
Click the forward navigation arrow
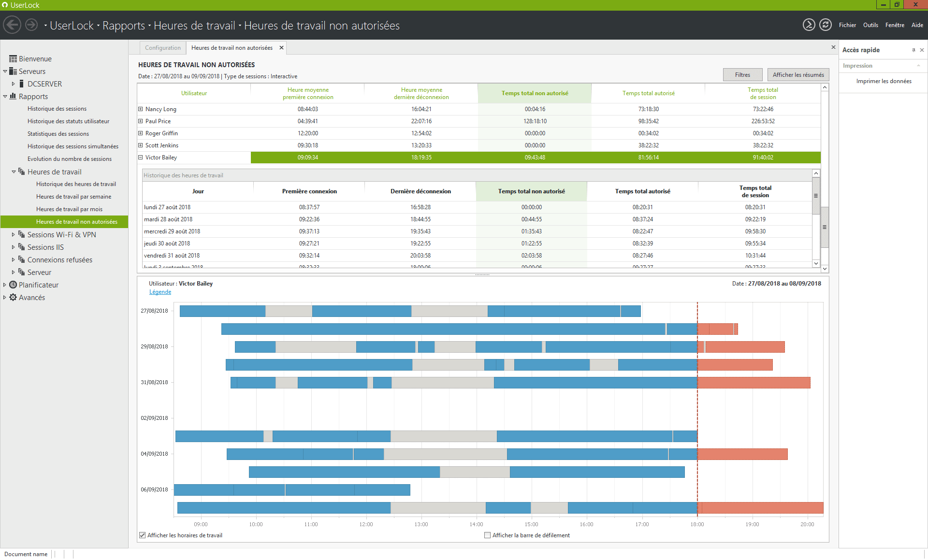pyautogui.click(x=31, y=25)
